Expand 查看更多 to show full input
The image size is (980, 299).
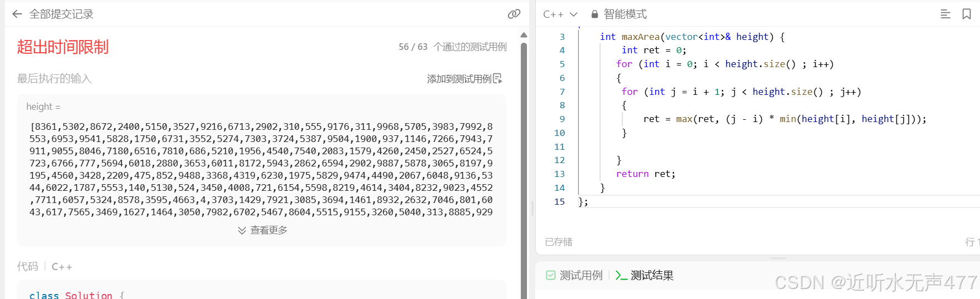tap(263, 230)
